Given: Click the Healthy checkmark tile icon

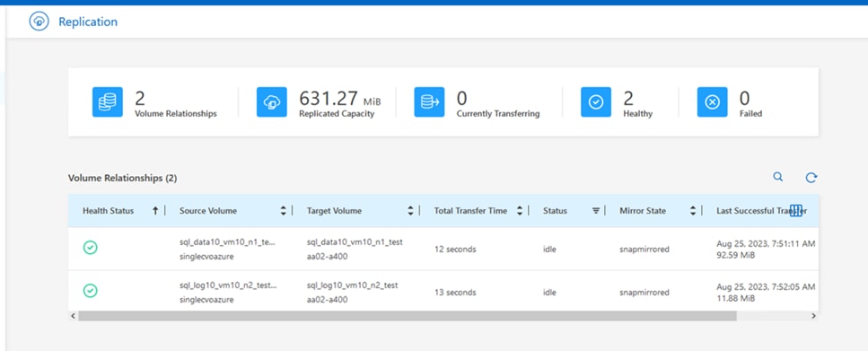Looking at the screenshot, I should point(596,101).
